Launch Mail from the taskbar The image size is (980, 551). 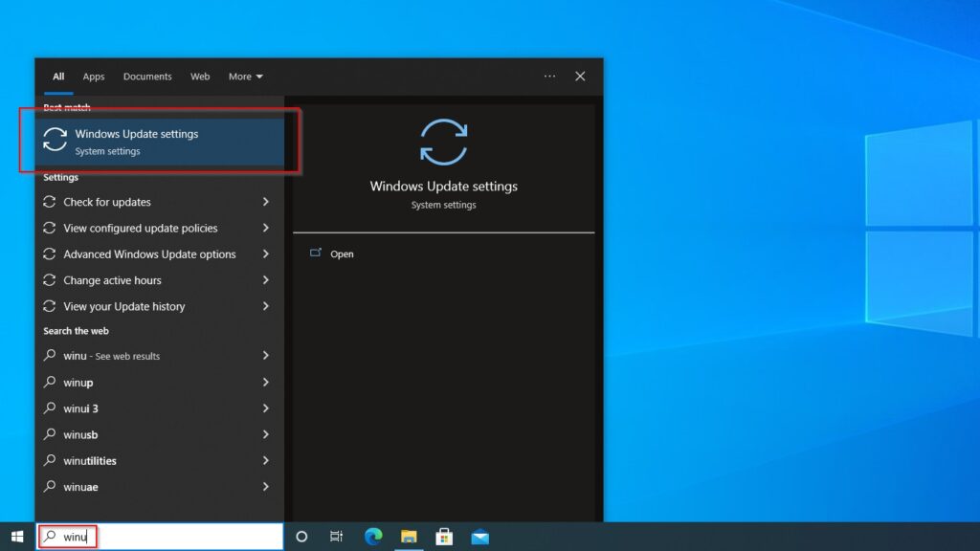click(480, 537)
